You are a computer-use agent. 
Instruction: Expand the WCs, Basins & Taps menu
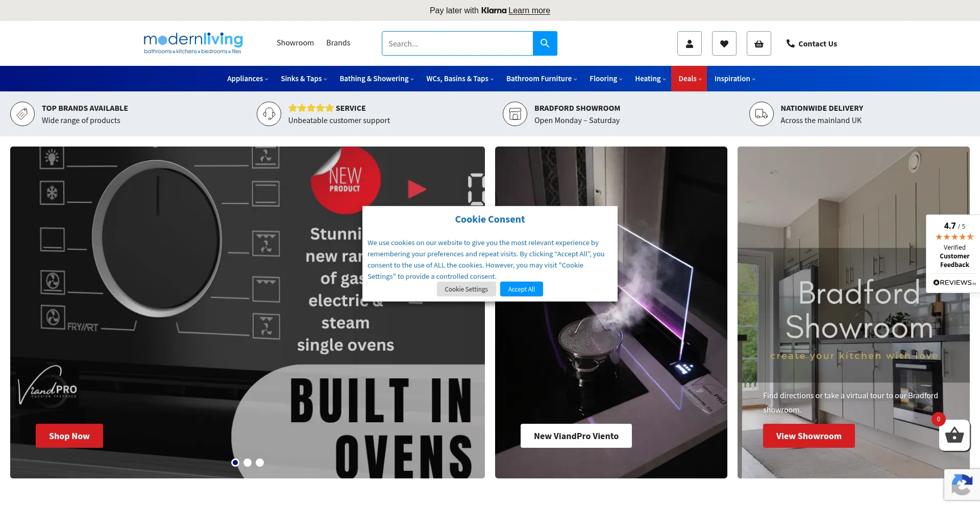point(460,79)
